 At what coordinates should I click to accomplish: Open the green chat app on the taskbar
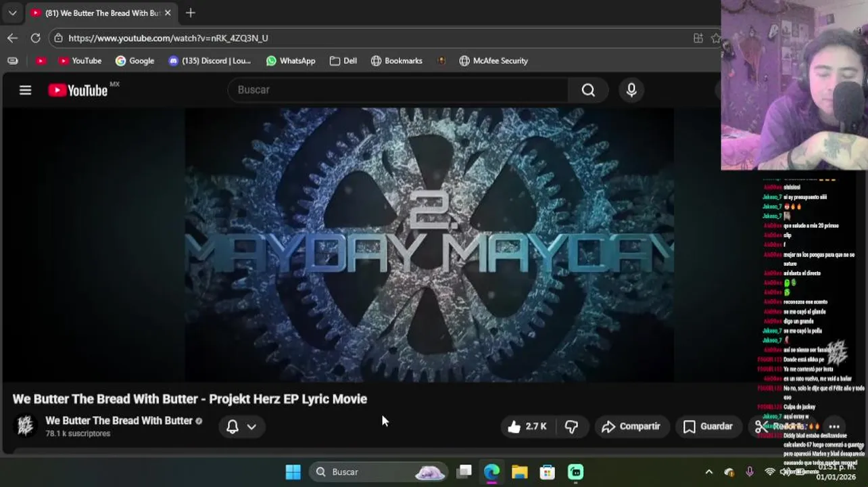(575, 472)
